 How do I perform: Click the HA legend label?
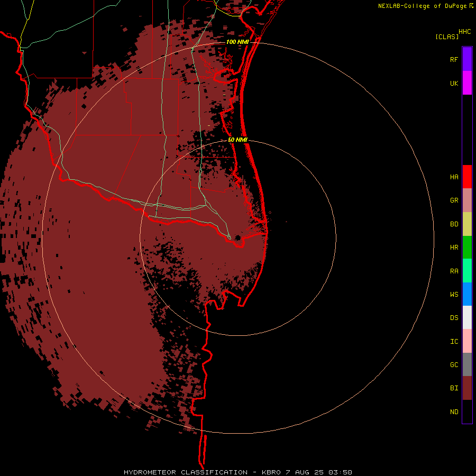(x=454, y=177)
